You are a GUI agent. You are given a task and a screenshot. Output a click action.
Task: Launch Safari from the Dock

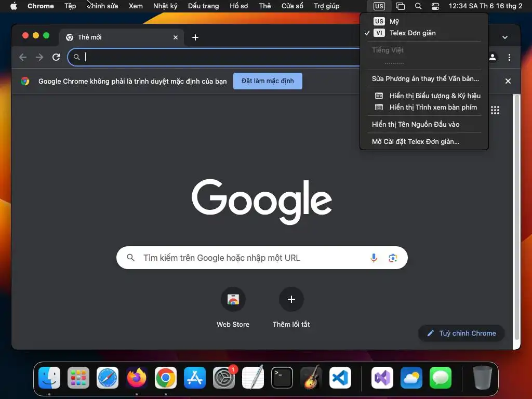tap(108, 377)
